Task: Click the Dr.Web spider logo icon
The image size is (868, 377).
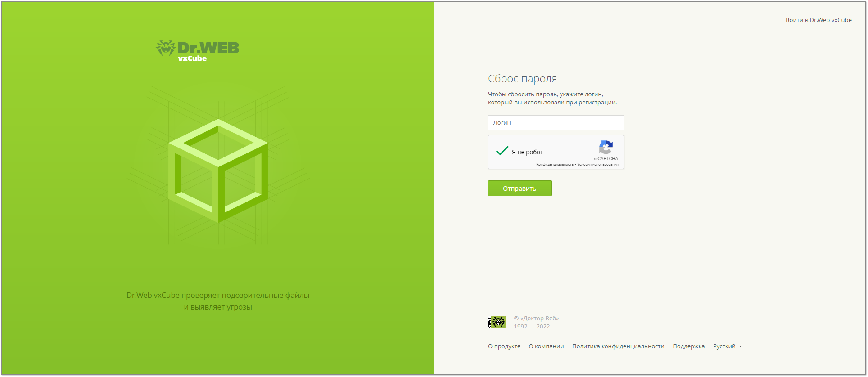Action: (x=165, y=48)
